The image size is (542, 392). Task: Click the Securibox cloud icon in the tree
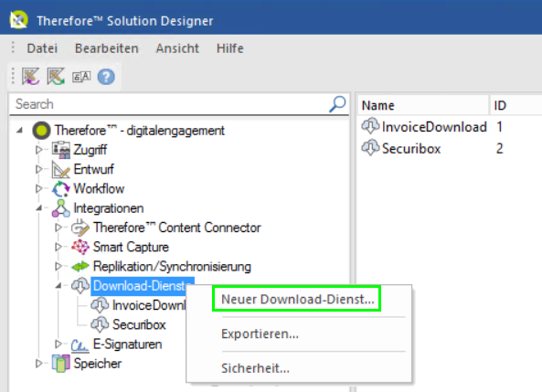100,324
